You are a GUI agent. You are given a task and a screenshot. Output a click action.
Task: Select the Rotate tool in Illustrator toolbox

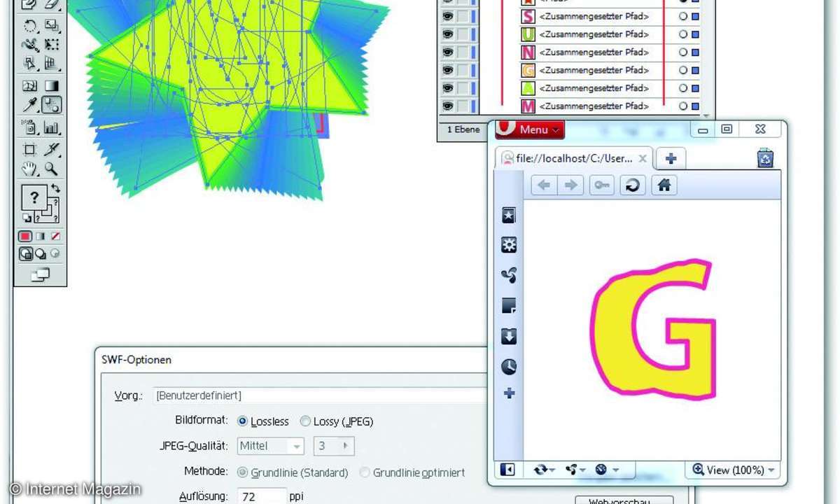[30, 27]
